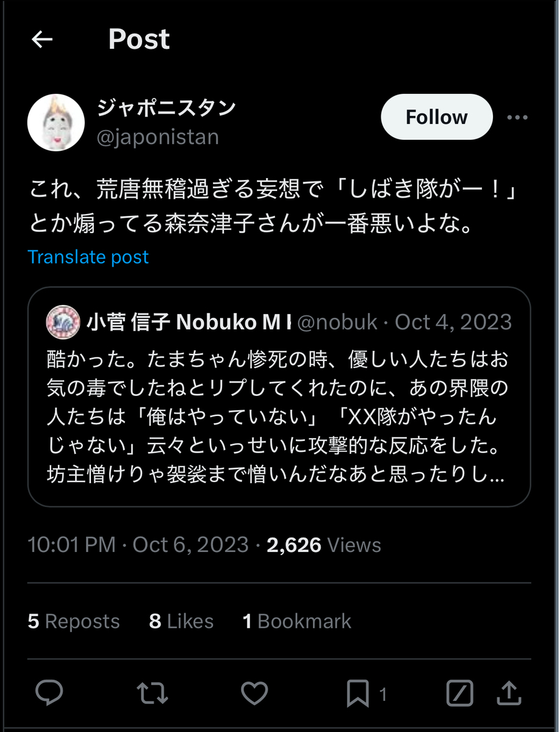Toggle the bookmark icon
560x732 pixels.
pyautogui.click(x=357, y=692)
